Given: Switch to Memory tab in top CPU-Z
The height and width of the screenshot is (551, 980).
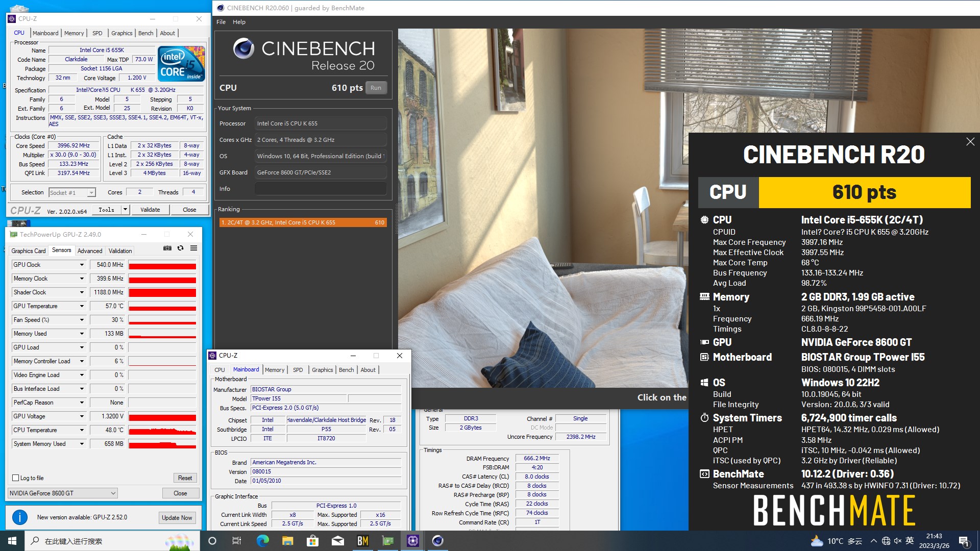Looking at the screenshot, I should pos(74,33).
